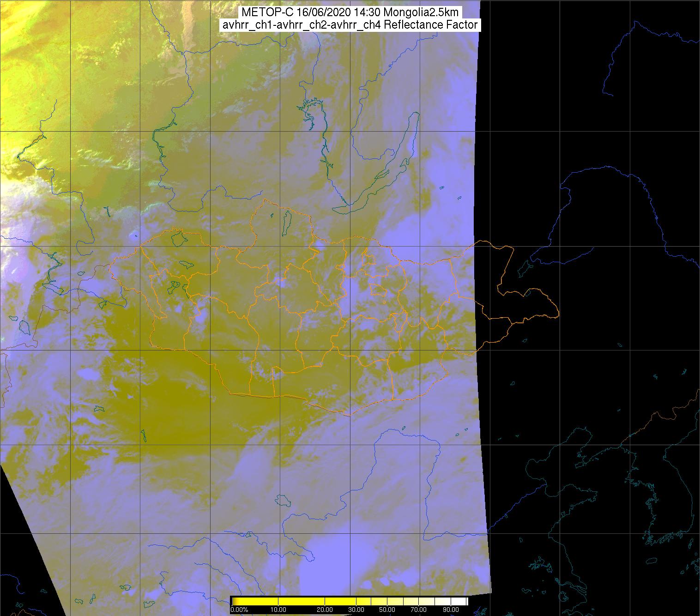Click the '20.00' color scale label
The width and height of the screenshot is (700, 616).
325,610
